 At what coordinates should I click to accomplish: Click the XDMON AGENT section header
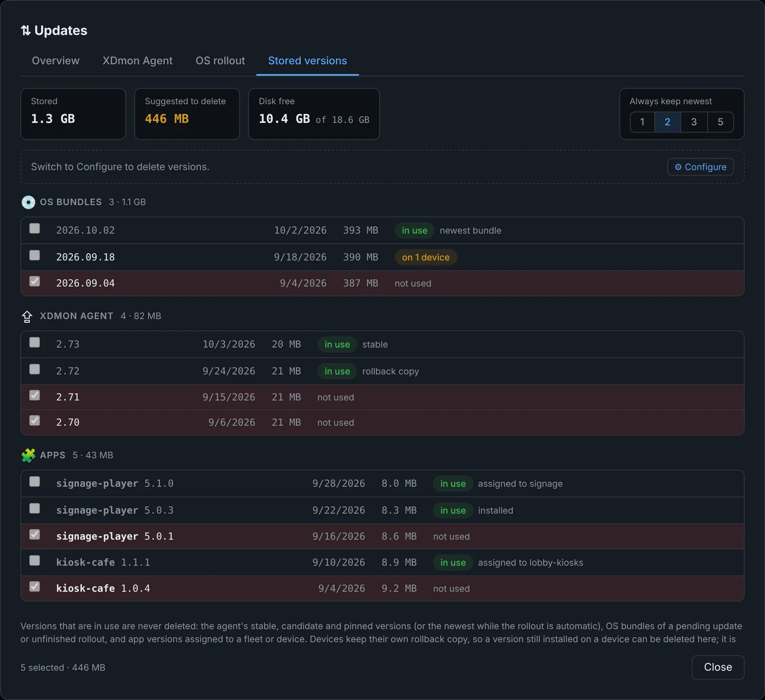pyautogui.click(x=76, y=316)
